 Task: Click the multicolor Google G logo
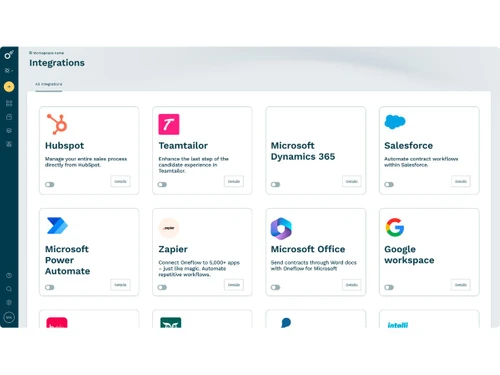click(395, 227)
